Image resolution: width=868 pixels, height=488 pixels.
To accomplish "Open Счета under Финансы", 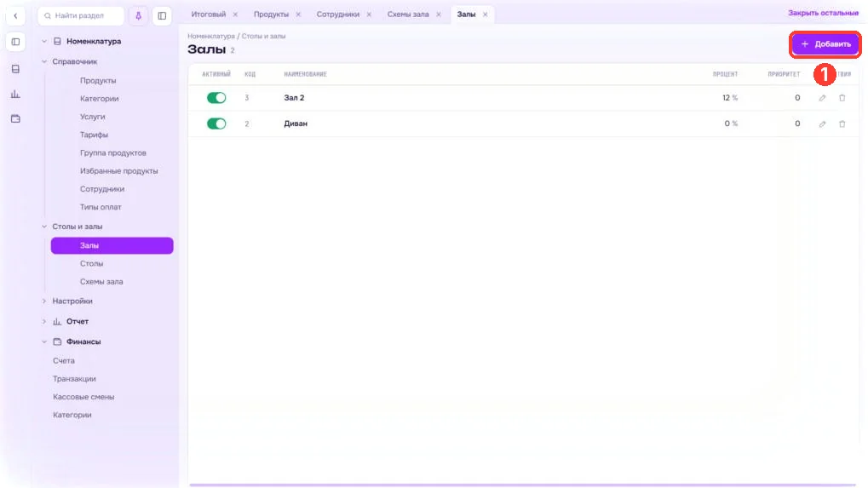I will click(x=64, y=361).
